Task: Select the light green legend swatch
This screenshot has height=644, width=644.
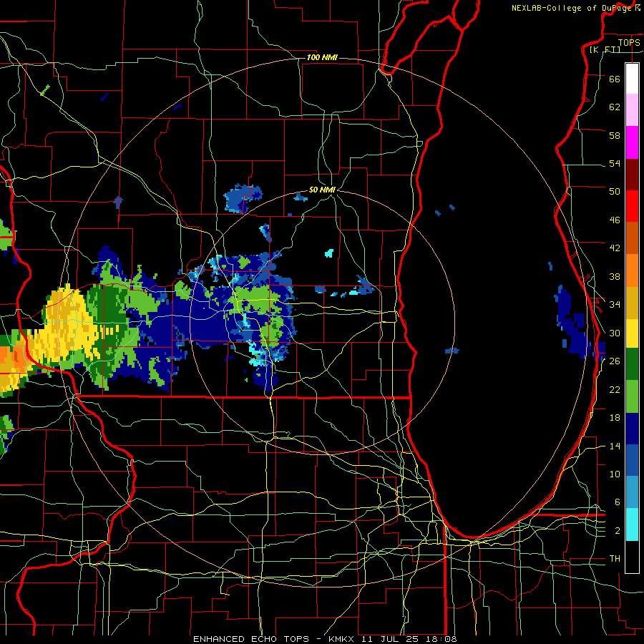Action: coord(632,396)
